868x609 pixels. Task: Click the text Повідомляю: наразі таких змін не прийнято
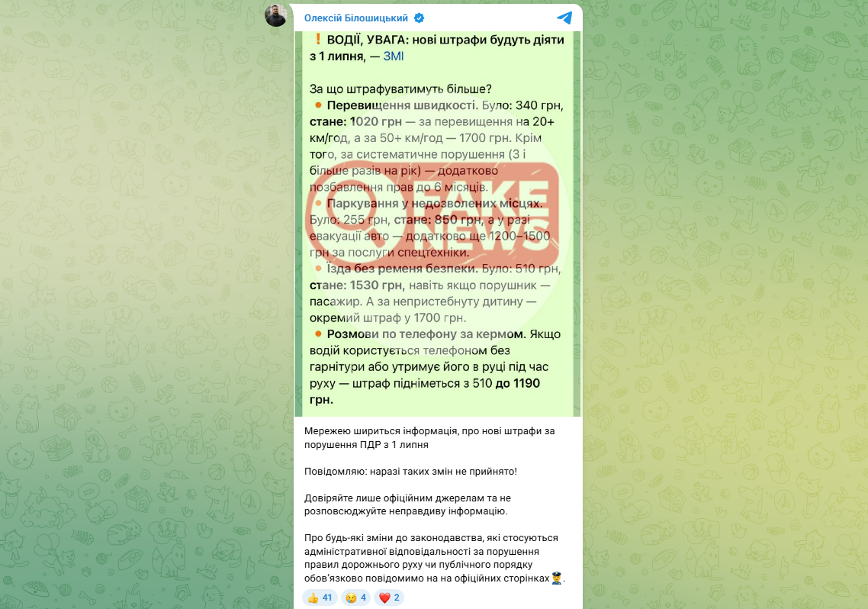point(411,472)
